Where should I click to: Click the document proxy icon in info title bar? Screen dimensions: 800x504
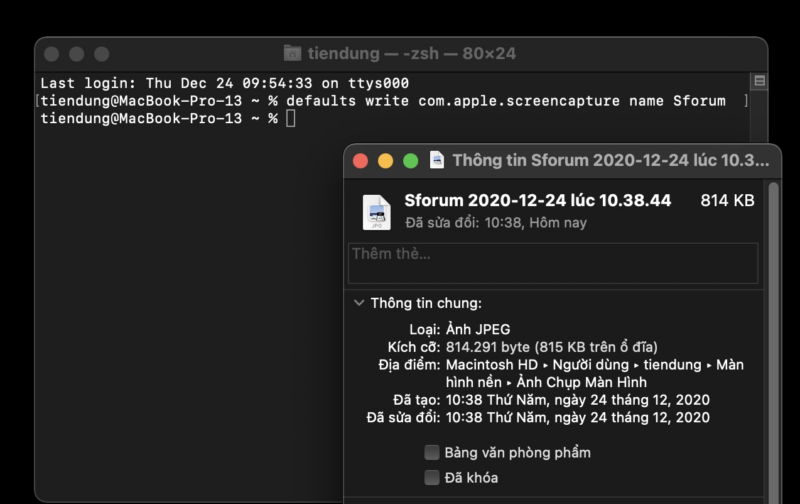tap(437, 160)
